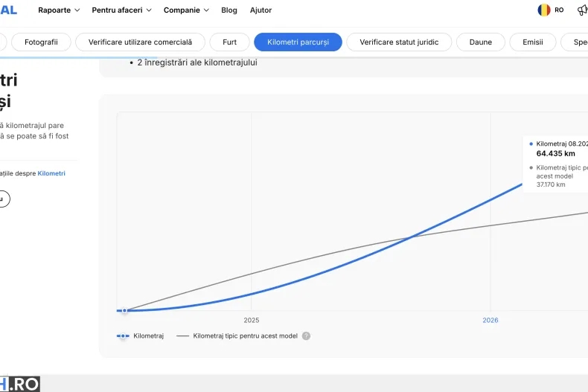Image resolution: width=588 pixels, height=392 pixels.
Task: Click the Romanian flag language icon
Action: [x=544, y=10]
